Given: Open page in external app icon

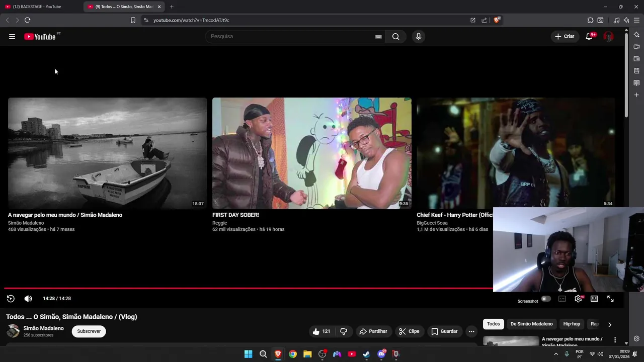Looking at the screenshot, I should click(x=473, y=20).
